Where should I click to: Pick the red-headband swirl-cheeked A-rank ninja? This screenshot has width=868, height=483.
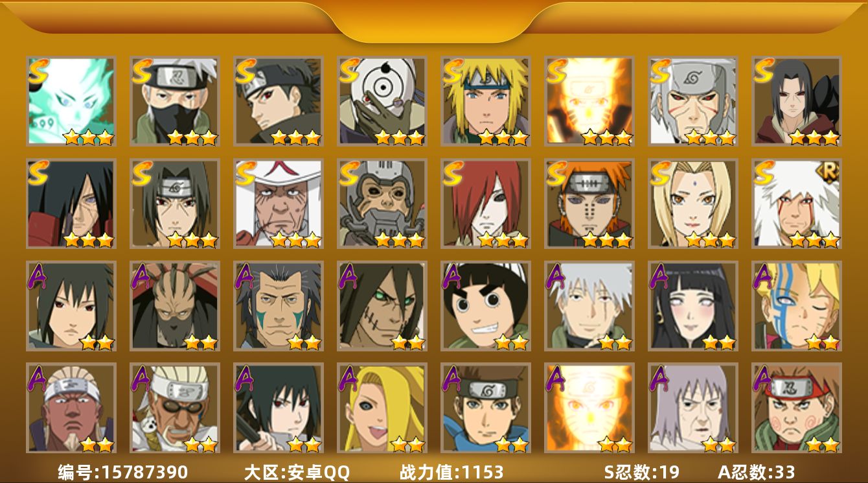[797, 408]
